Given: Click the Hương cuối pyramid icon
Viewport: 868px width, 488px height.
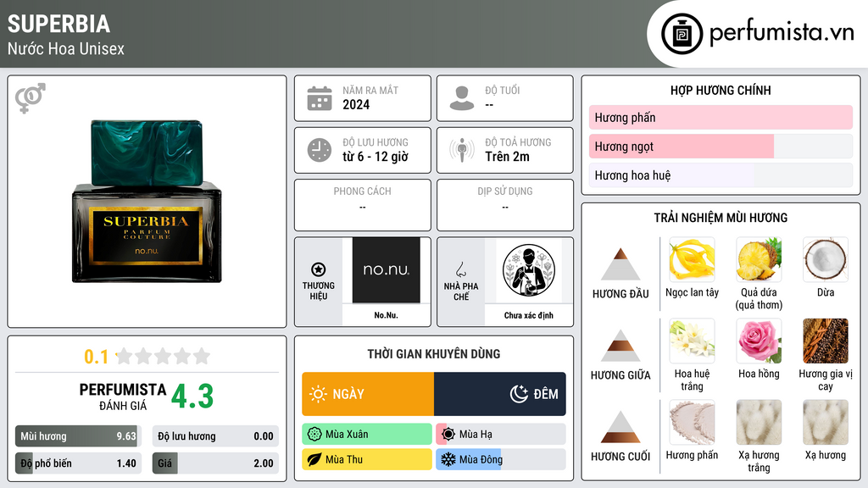Looking at the screenshot, I should point(620,427).
